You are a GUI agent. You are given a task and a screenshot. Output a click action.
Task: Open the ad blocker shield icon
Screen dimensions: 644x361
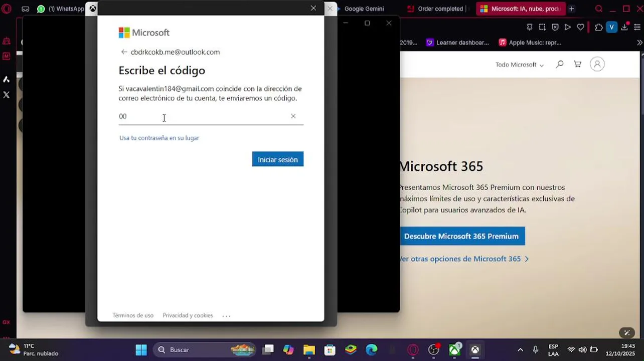pos(555,27)
